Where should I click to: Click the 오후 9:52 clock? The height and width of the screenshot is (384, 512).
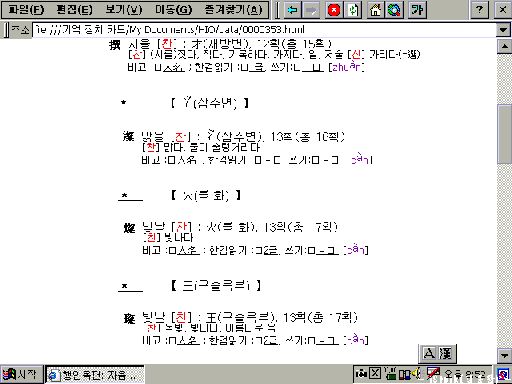click(x=465, y=375)
